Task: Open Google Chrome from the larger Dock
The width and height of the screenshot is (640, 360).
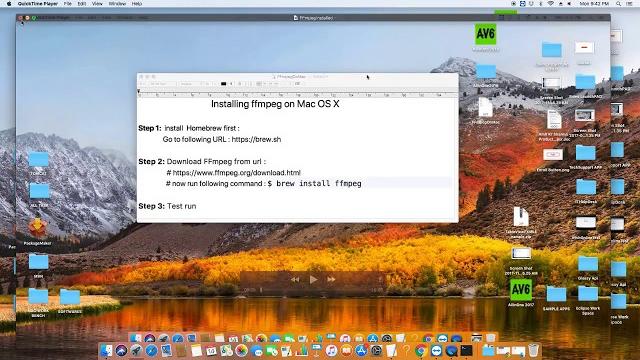Action: coord(421,350)
